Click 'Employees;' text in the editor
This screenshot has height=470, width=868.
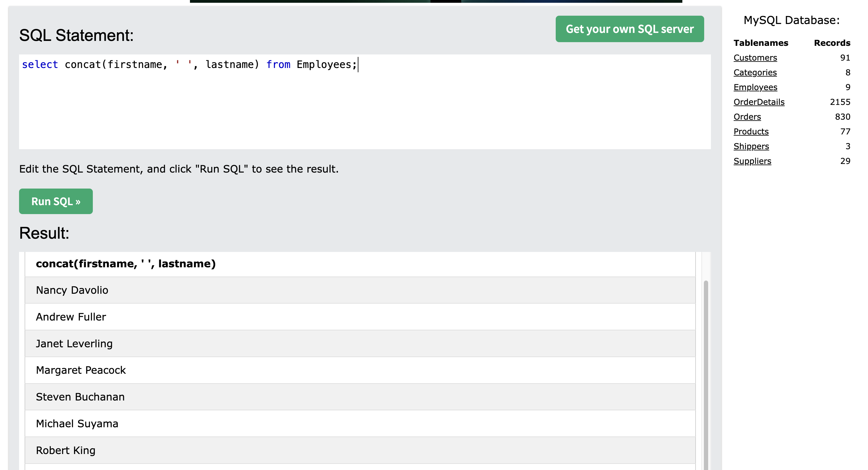tap(326, 64)
